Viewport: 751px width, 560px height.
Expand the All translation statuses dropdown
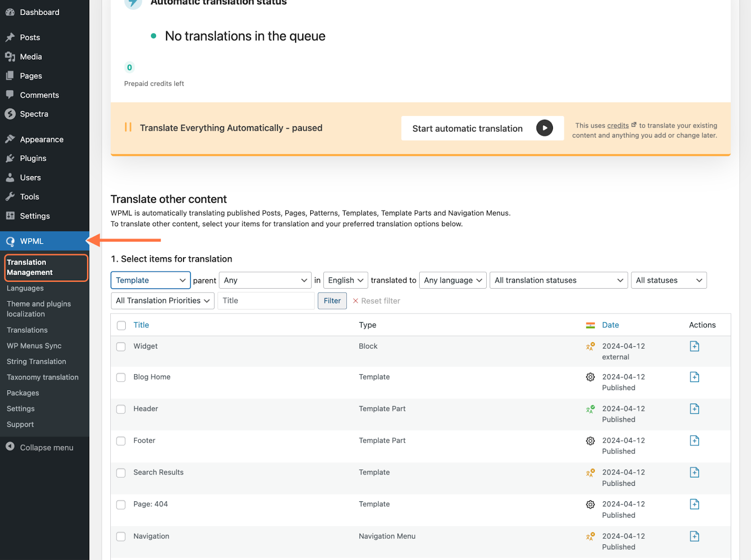point(558,280)
